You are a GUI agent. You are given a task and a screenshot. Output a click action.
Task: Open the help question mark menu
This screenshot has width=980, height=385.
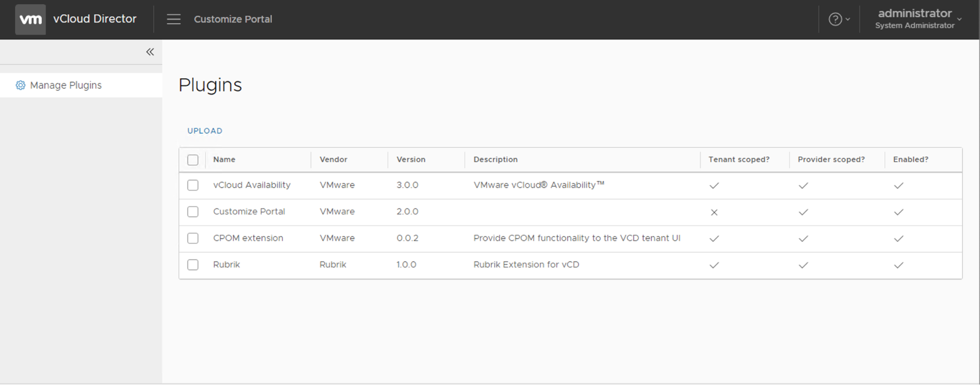coord(839,19)
